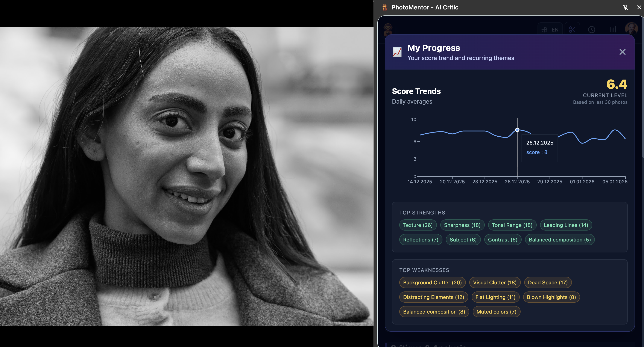Click the Leading Lines (14) tag

click(x=566, y=225)
